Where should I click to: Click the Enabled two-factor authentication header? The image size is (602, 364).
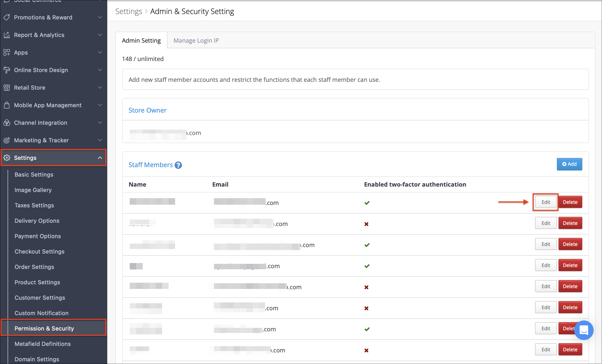(415, 184)
